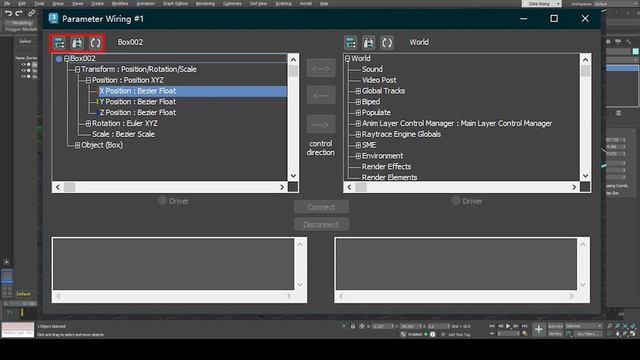Select Render Effects item
640x360 pixels.
387,167
